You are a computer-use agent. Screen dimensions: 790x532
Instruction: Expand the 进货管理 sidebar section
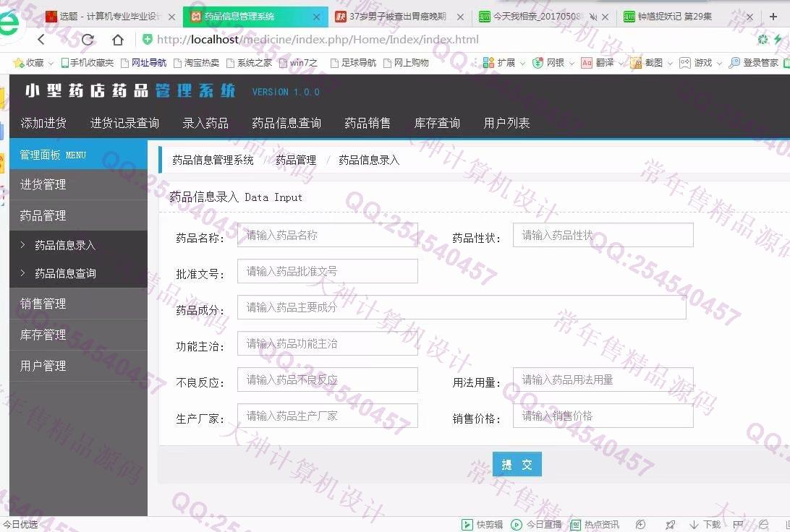(79, 185)
